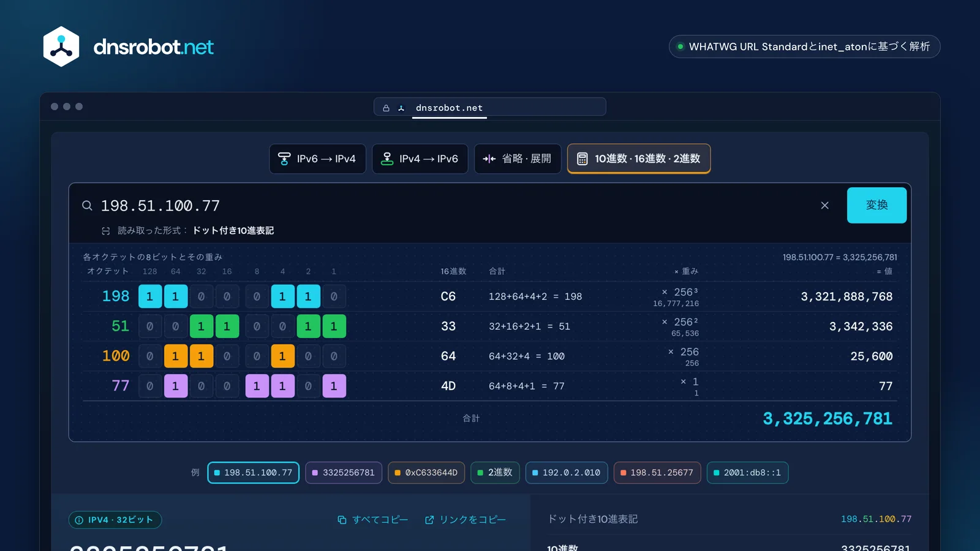
Task: Choose example 3325256781 chip
Action: 344,473
